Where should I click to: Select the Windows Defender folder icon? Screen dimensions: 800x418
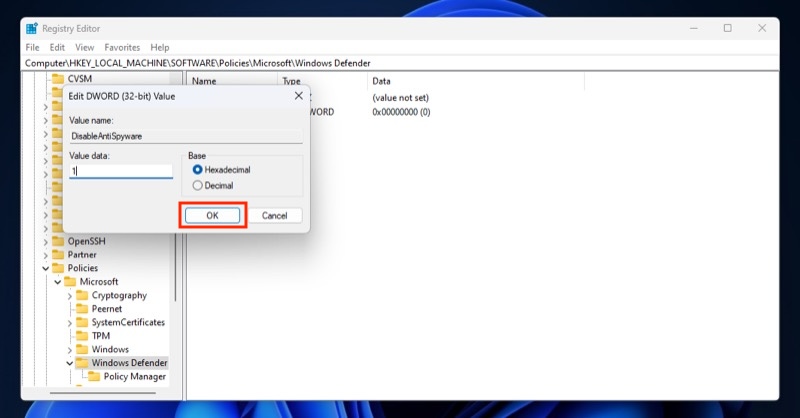click(x=82, y=363)
